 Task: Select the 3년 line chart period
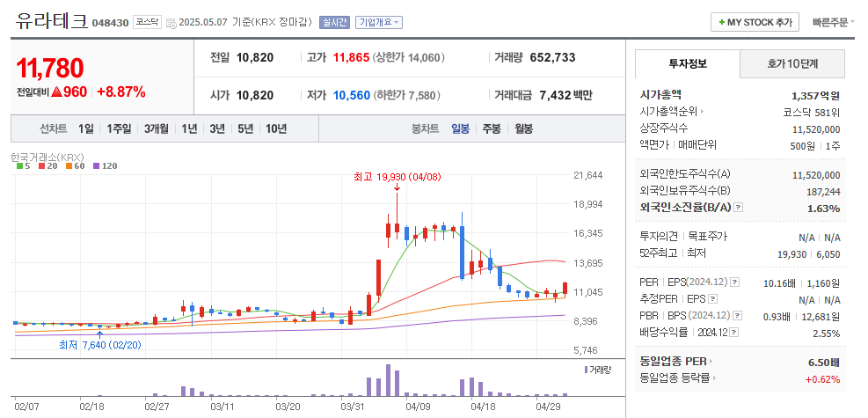tap(217, 128)
